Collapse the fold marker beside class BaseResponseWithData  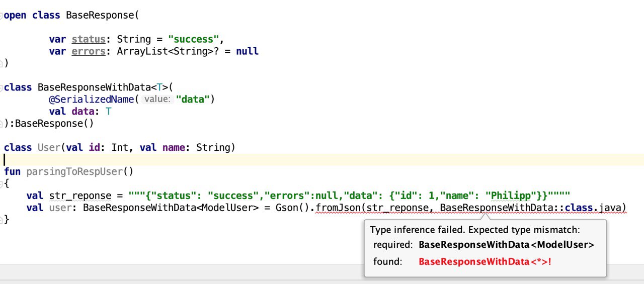2,87
